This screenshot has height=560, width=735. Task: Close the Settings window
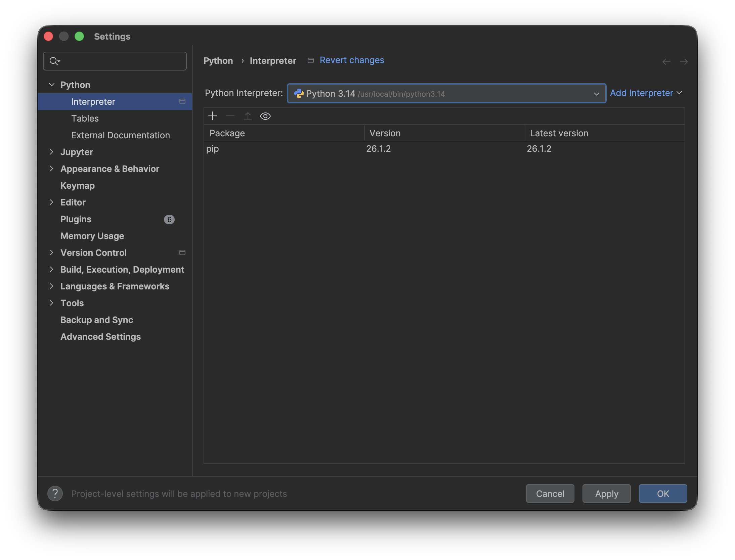48,36
